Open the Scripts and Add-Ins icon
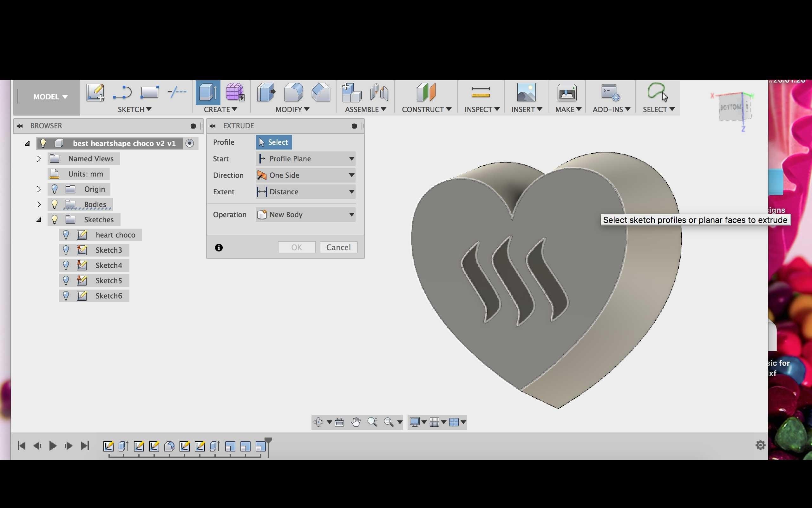This screenshot has width=812, height=508. (611, 92)
